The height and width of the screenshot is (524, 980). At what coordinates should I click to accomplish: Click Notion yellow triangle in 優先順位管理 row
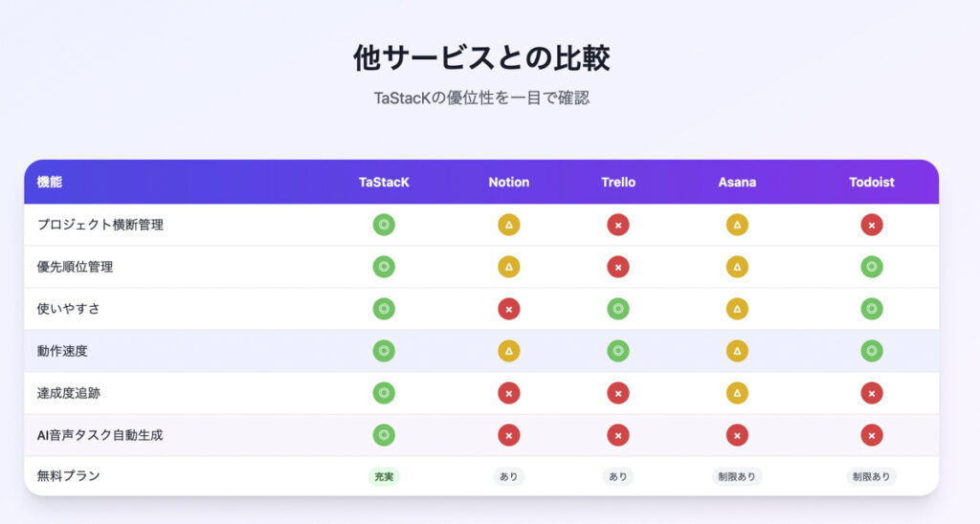point(509,267)
